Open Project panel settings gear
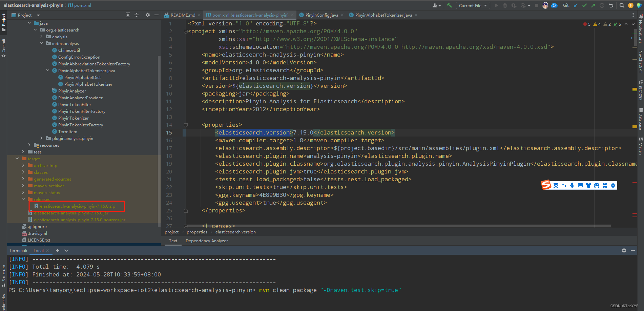Viewport: 644px width, 311px height. pos(148,15)
